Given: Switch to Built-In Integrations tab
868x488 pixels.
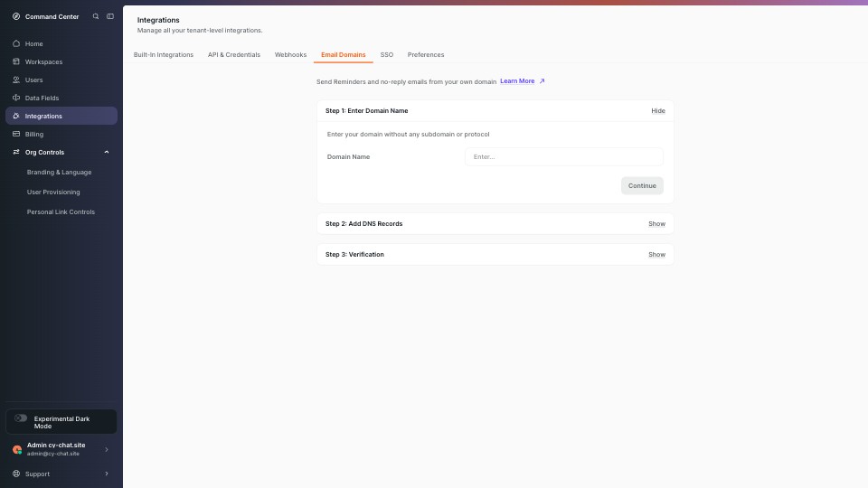Looking at the screenshot, I should pyautogui.click(x=164, y=55).
